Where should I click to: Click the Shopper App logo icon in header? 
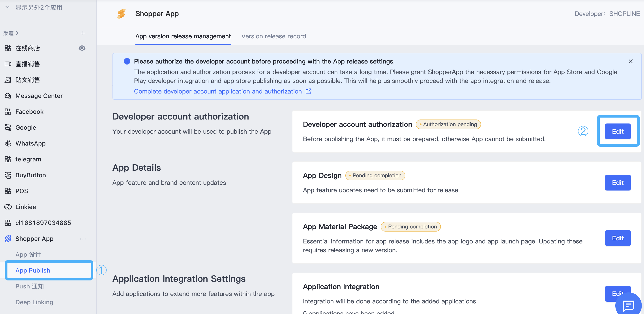point(121,14)
